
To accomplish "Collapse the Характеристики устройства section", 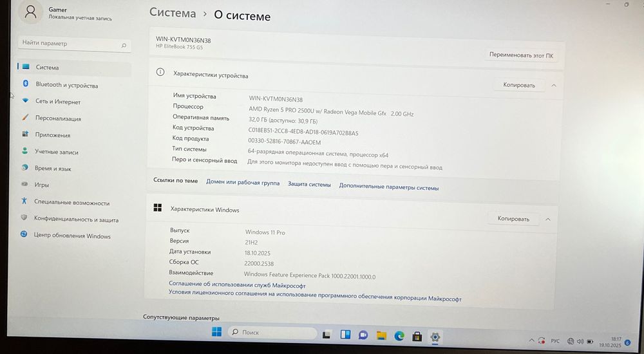I will [554, 86].
